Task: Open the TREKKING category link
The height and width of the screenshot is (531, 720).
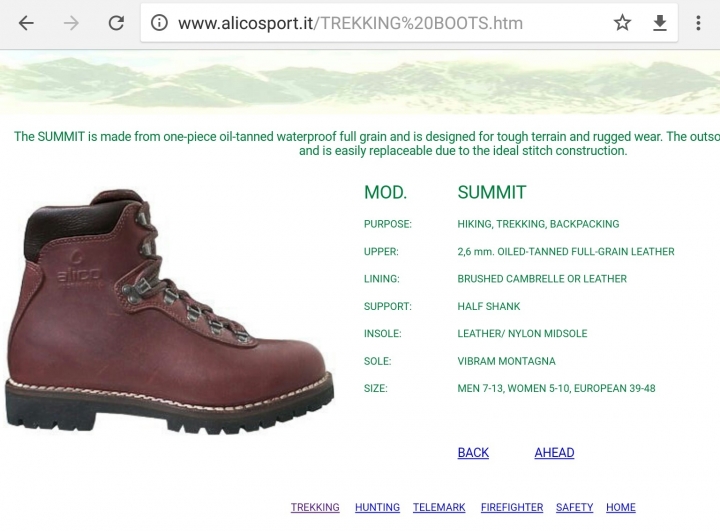Action: (x=315, y=507)
